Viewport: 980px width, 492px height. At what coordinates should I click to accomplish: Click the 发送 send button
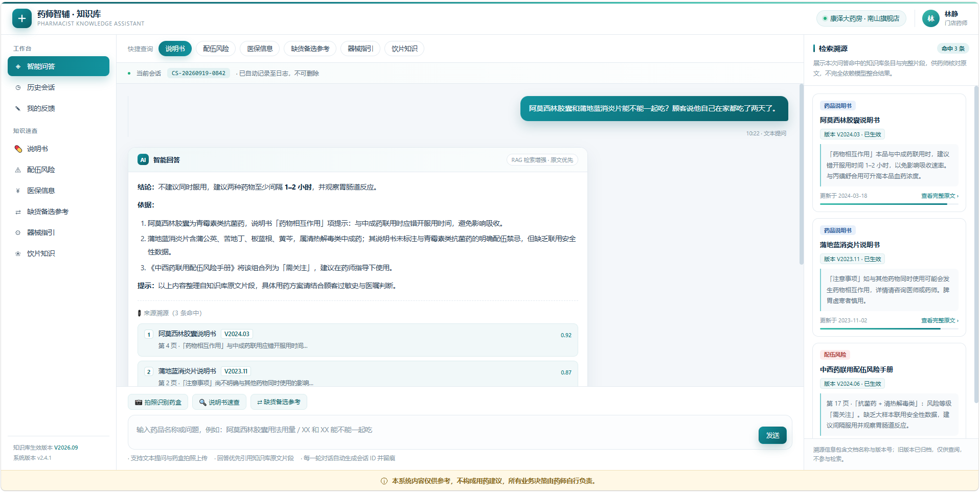pos(772,435)
